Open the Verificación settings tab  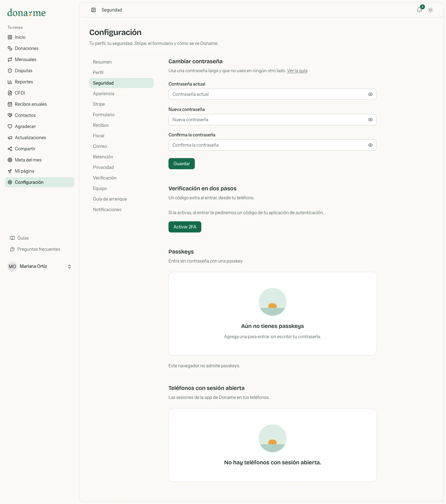coord(121,178)
